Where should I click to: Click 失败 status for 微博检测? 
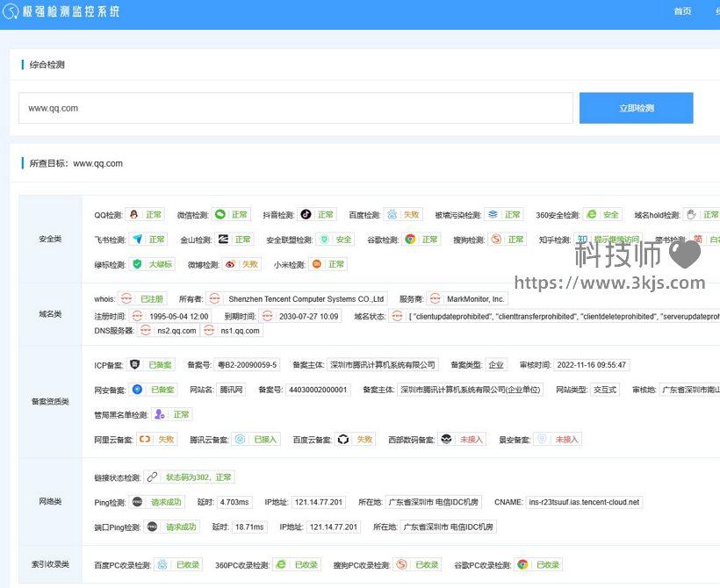pyautogui.click(x=249, y=264)
